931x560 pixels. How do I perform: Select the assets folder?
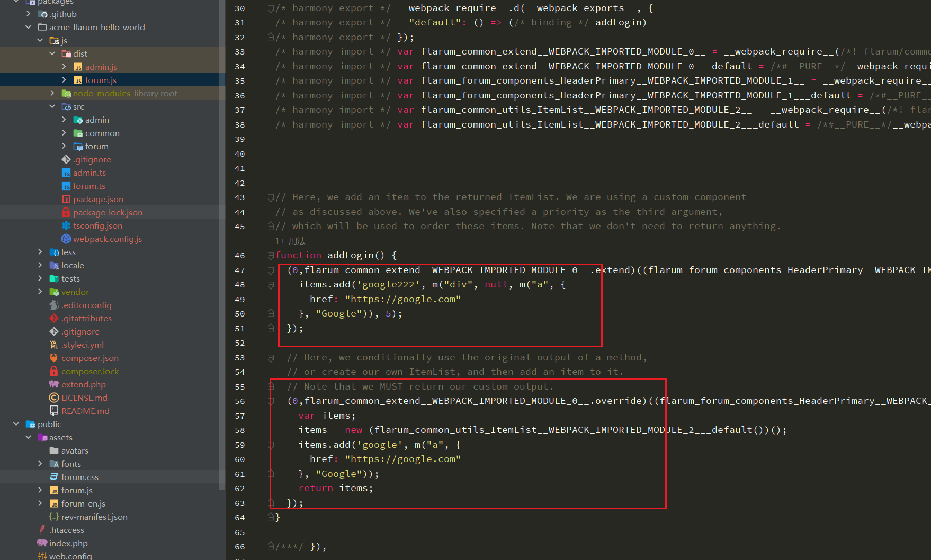click(x=61, y=437)
